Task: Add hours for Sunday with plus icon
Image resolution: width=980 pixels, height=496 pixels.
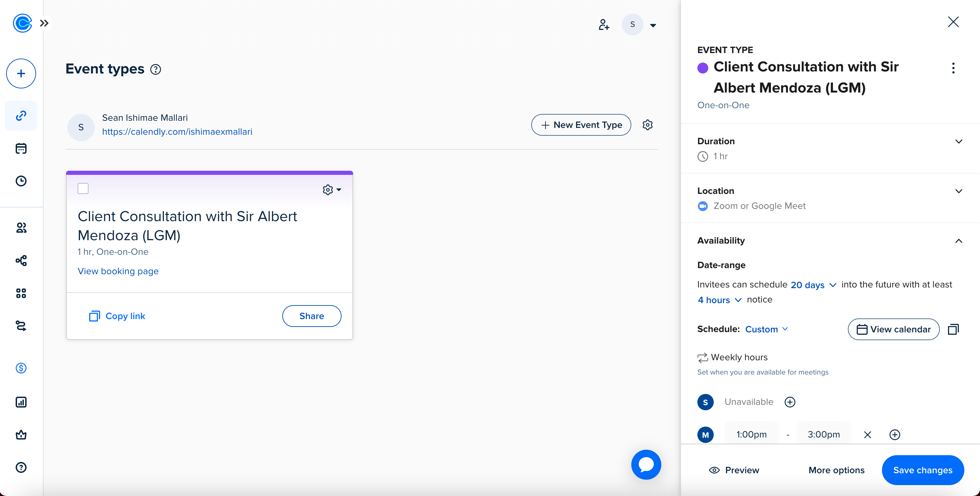Action: (x=790, y=402)
